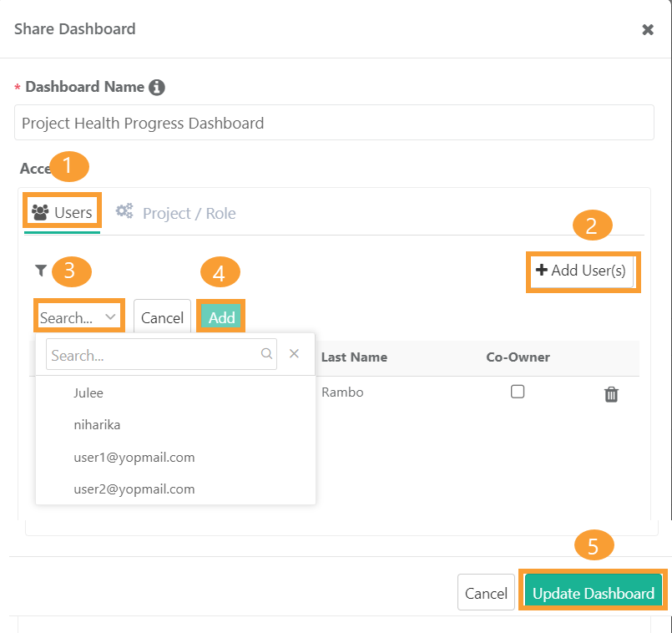Click the Dashboard Name input field

(x=334, y=123)
